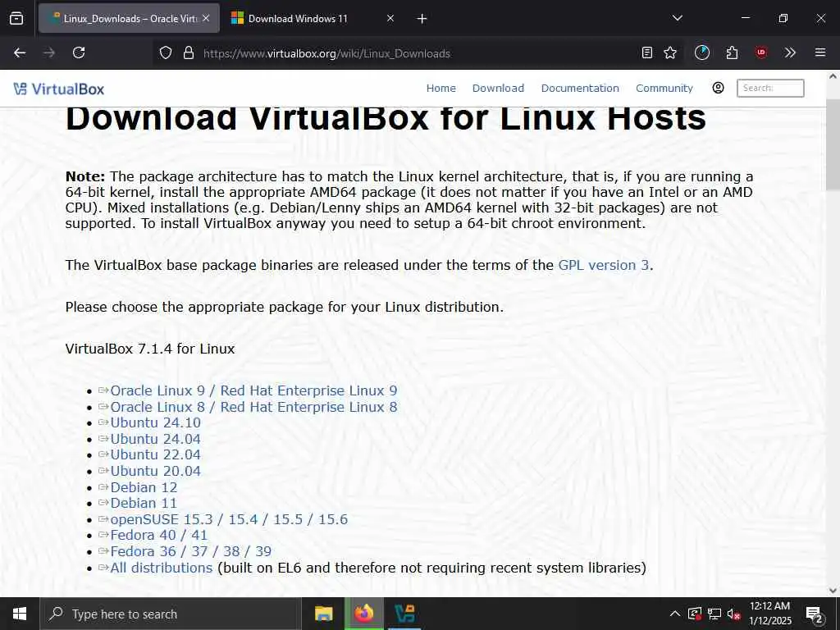Open the Windows Start menu

coord(20,614)
